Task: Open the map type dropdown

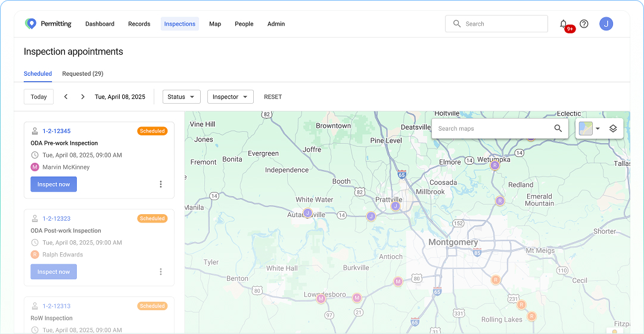Action: point(589,128)
